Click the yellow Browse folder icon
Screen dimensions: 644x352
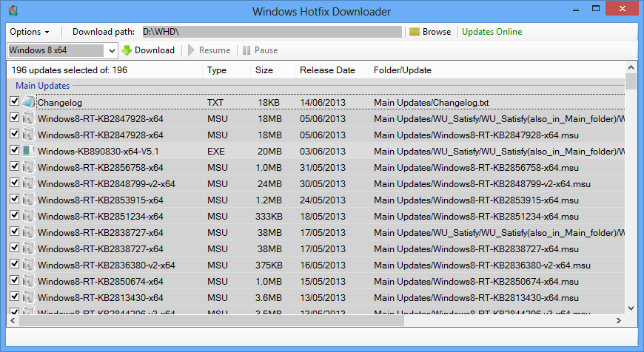pyautogui.click(x=415, y=32)
